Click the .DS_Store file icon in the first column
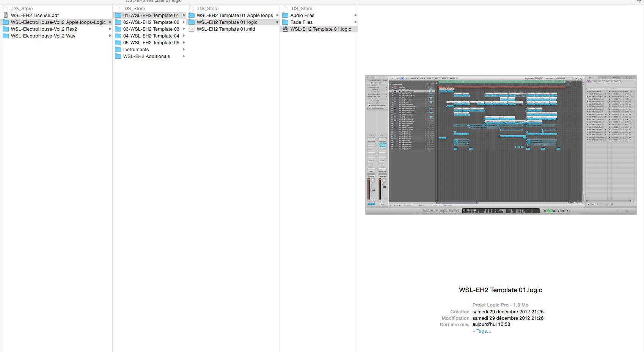 point(6,9)
